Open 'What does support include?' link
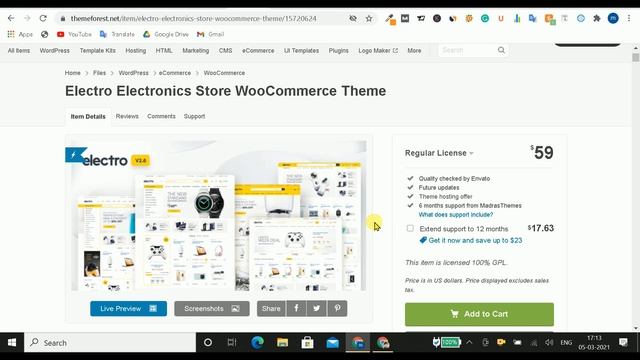This screenshot has width=640, height=360. (456, 215)
